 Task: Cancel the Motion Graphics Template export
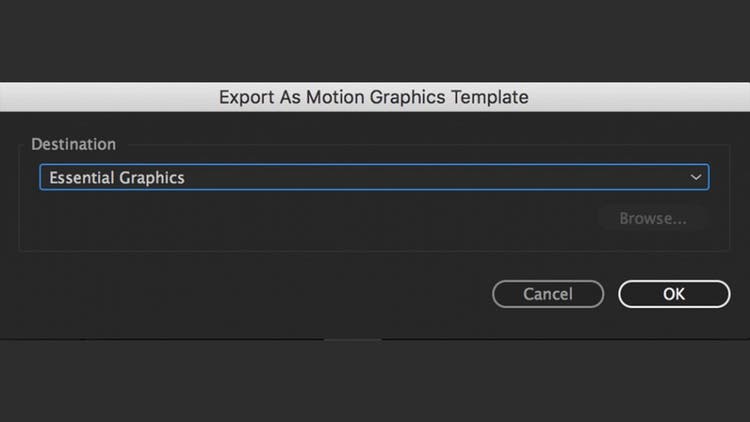coord(548,294)
